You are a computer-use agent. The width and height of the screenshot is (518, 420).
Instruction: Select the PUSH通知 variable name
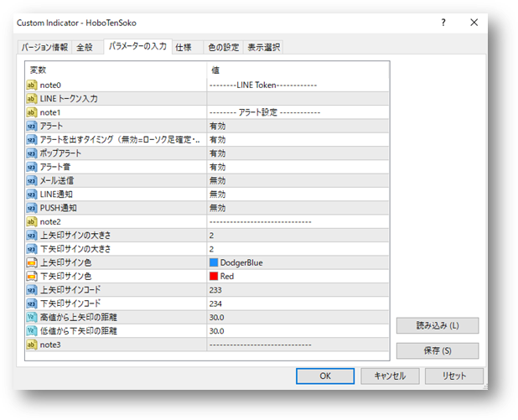point(59,208)
